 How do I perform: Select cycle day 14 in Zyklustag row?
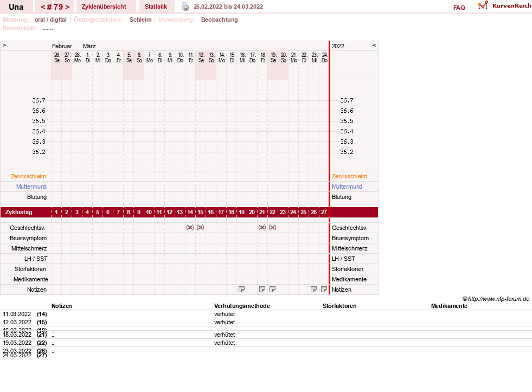tap(190, 213)
